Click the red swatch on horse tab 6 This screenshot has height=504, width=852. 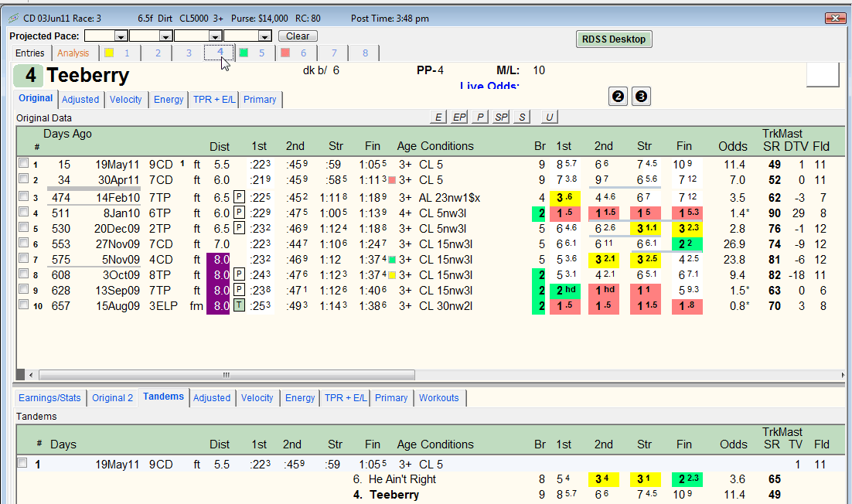click(x=285, y=53)
